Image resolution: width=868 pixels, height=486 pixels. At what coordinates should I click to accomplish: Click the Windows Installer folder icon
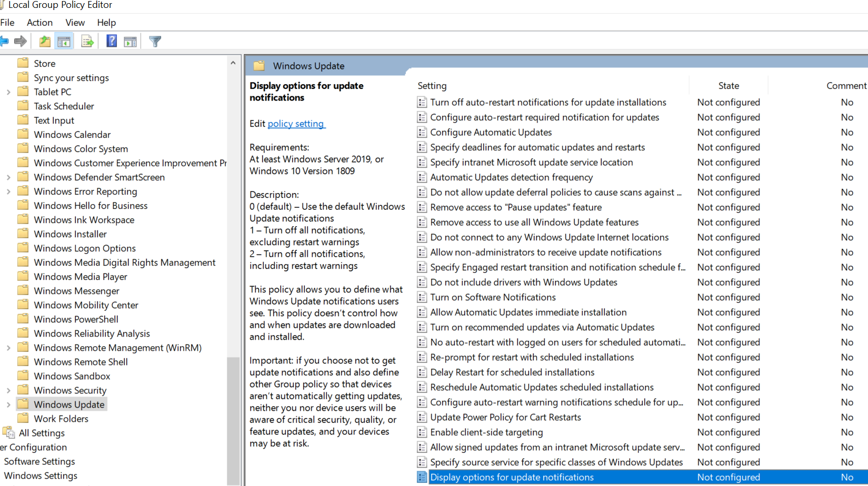tap(23, 234)
